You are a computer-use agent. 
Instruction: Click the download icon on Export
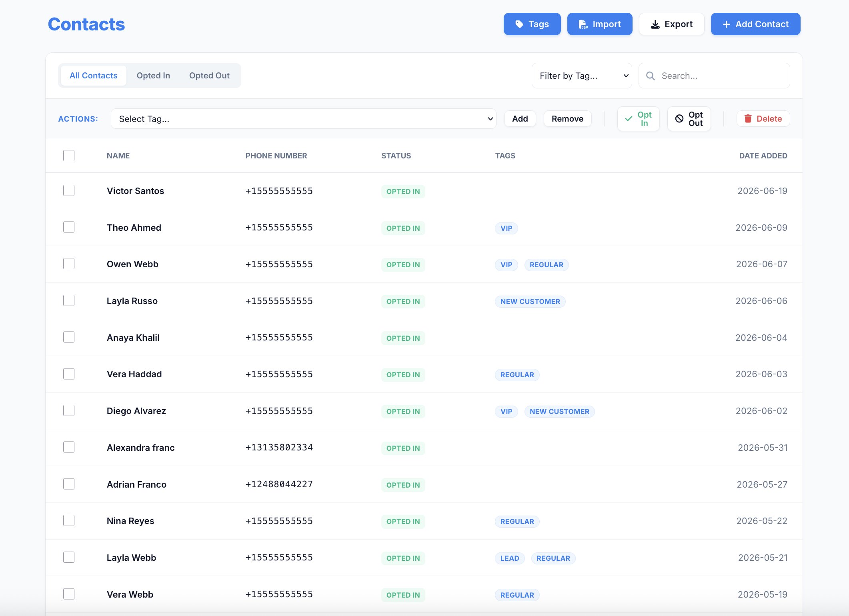tap(655, 24)
